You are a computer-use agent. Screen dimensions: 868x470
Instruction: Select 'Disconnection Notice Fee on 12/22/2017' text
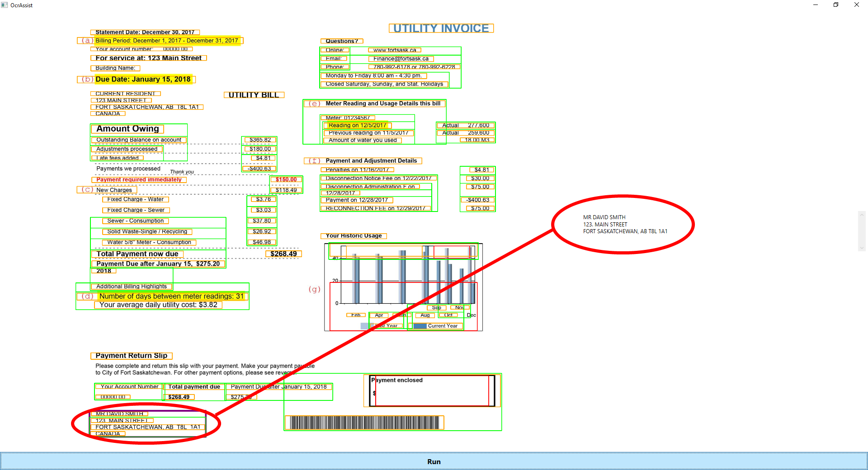point(378,179)
